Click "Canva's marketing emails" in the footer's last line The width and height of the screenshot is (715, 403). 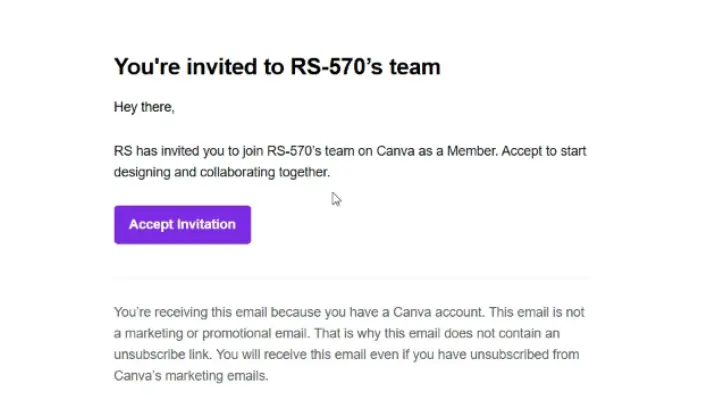pyautogui.click(x=189, y=376)
